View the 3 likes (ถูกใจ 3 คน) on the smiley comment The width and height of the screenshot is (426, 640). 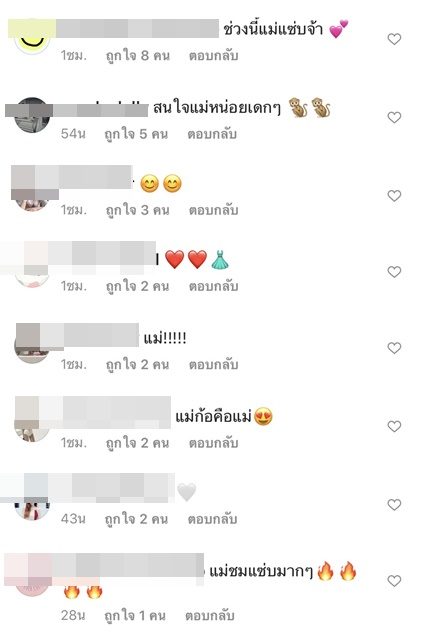coord(138,210)
